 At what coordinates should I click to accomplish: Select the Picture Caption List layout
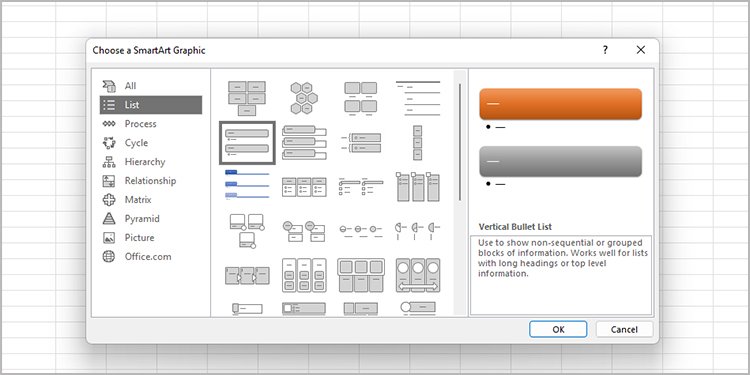pyautogui.click(x=361, y=98)
